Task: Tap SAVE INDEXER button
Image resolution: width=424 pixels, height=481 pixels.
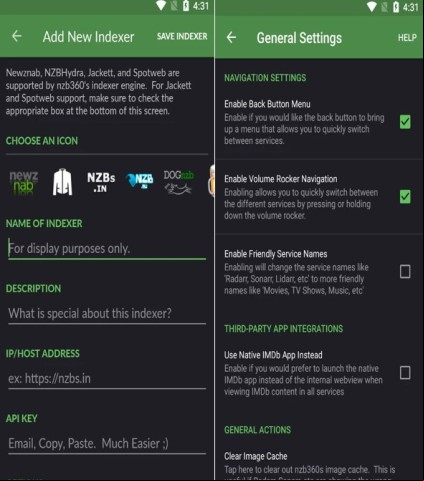Action: coord(182,36)
